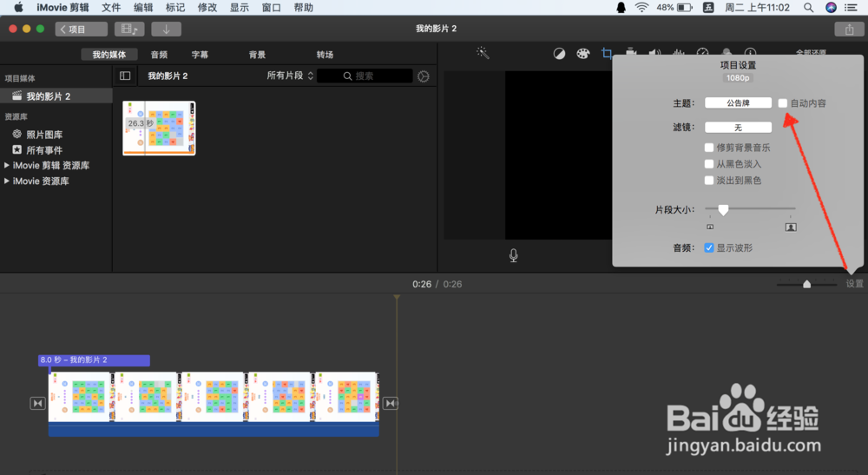The image size is (868, 475).
Task: Click the 全部还原 reset all button
Action: tap(811, 52)
